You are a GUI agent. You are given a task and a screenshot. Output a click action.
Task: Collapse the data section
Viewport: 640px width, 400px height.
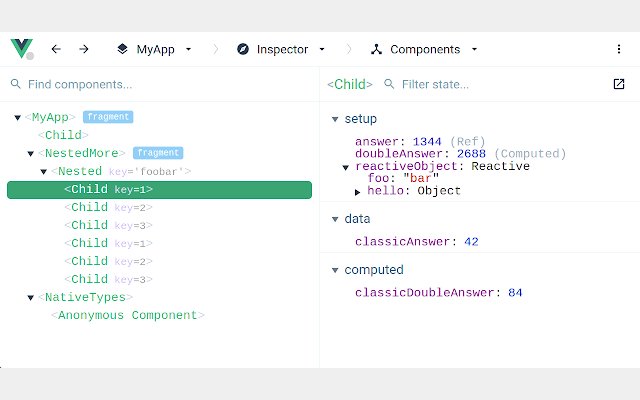(335, 219)
